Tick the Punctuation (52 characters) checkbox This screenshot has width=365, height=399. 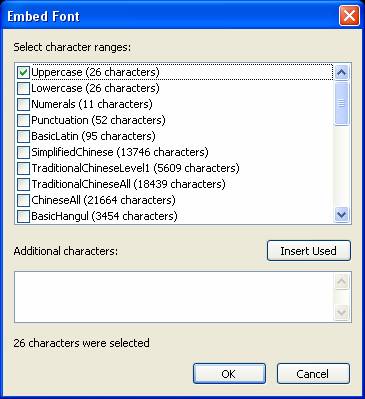tap(23, 120)
